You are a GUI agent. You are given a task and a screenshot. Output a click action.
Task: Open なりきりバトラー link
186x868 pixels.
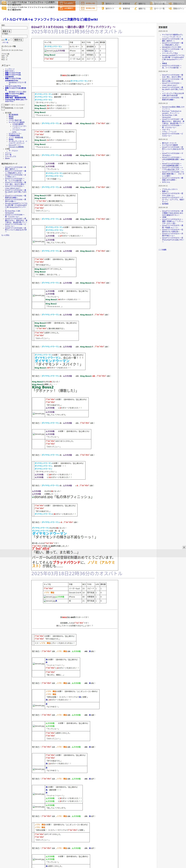coord(15,134)
